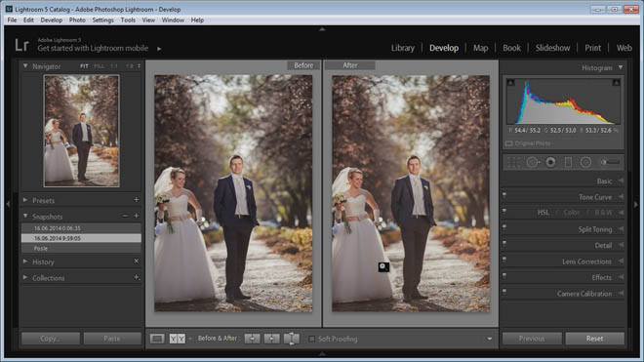Toggle the Lens Corrections panel switch
The width and height of the screenshot is (644, 362).
pyautogui.click(x=504, y=260)
